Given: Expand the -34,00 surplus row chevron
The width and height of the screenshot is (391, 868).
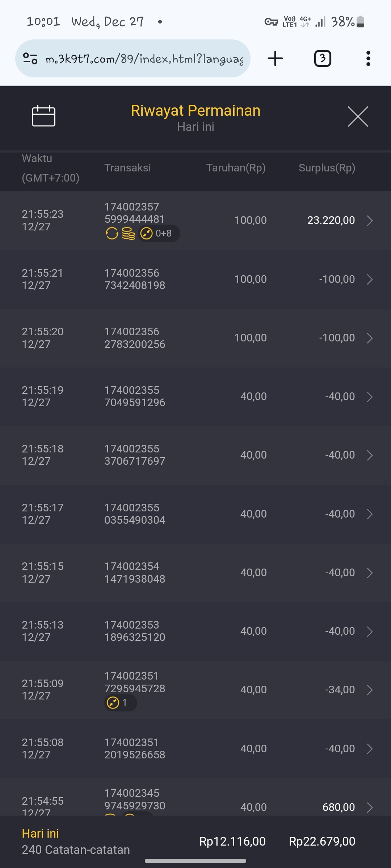Looking at the screenshot, I should coord(370,690).
